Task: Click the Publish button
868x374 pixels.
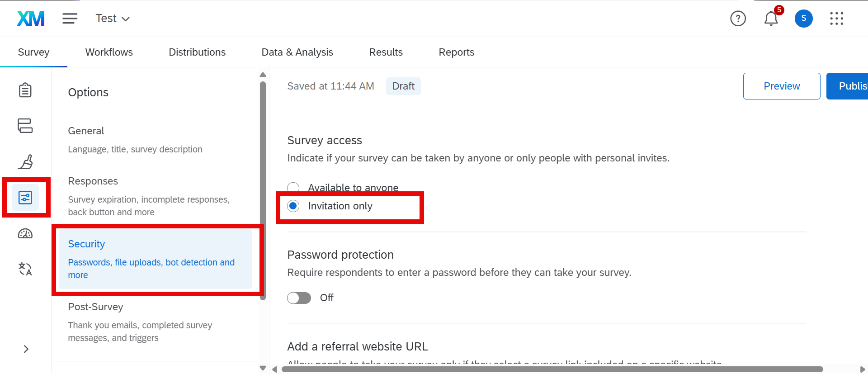Action: click(x=849, y=86)
